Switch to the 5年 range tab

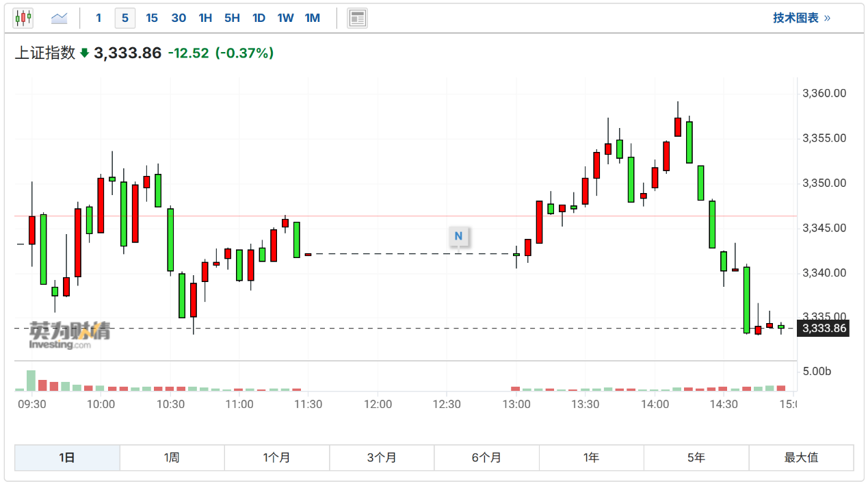(696, 458)
